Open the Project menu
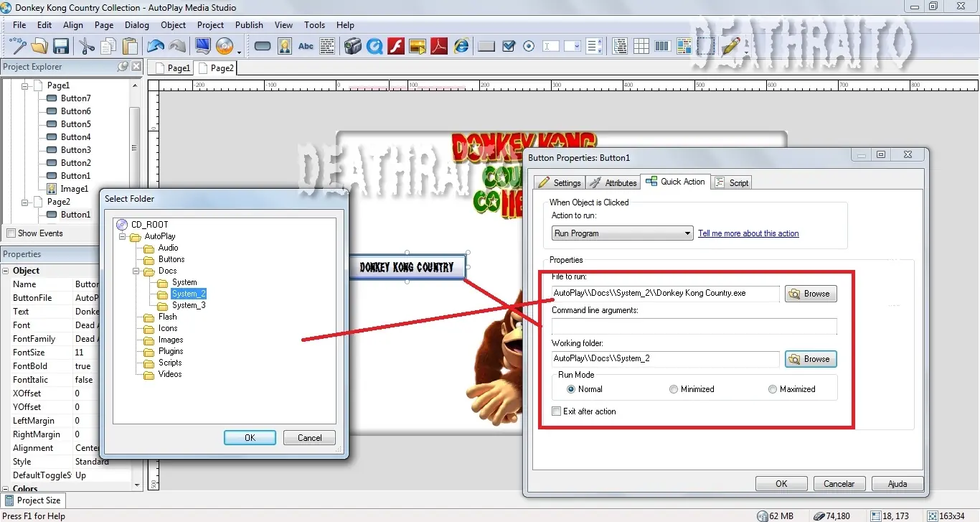Screen dimensions: 980x522 click(211, 24)
